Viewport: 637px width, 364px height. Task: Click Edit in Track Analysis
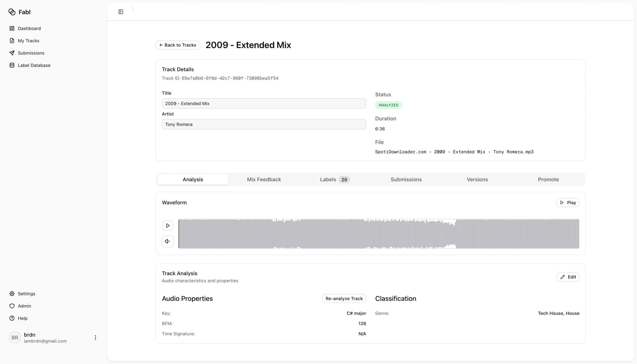pos(568,277)
